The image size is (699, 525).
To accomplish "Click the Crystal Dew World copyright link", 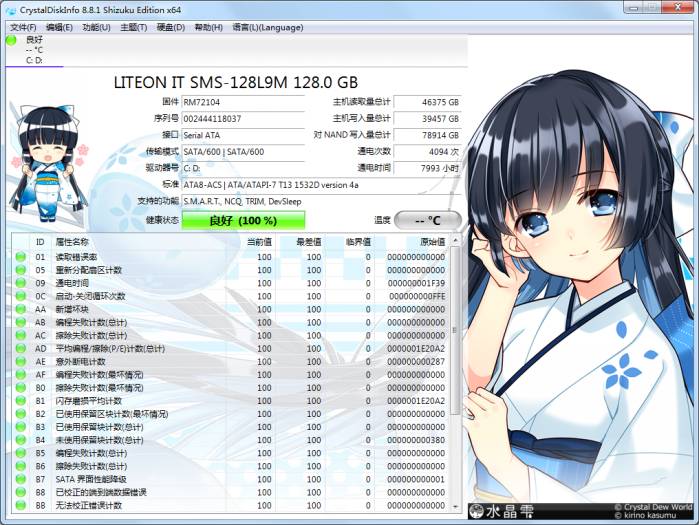I will (653, 507).
